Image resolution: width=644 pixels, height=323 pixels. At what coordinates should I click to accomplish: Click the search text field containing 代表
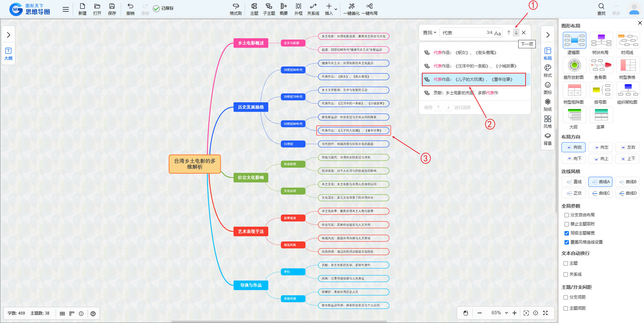pos(463,33)
